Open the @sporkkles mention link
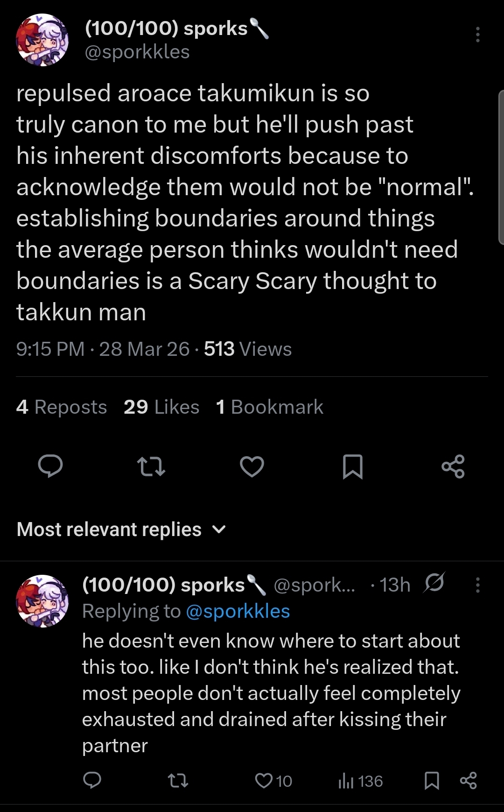Image resolution: width=504 pixels, height=812 pixels. click(238, 611)
